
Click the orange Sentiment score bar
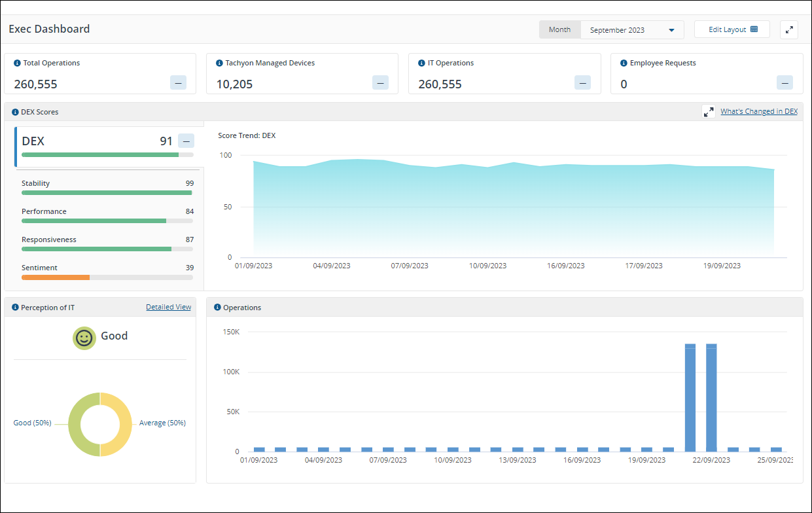56,277
